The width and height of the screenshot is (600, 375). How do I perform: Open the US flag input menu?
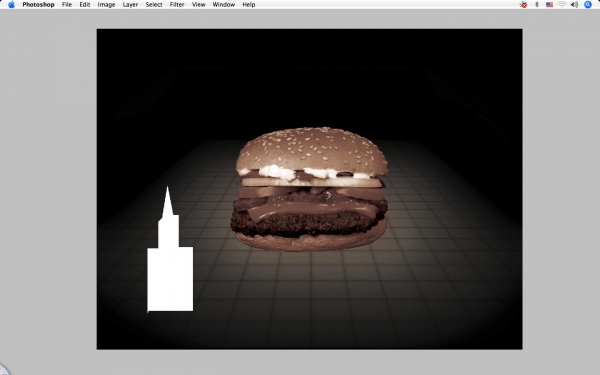549,5
